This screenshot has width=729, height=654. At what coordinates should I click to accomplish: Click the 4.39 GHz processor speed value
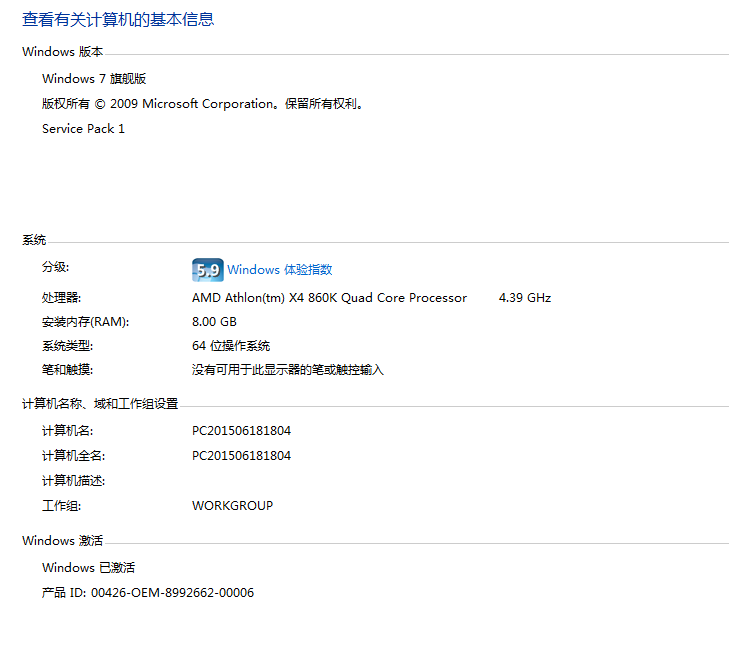pyautogui.click(x=525, y=297)
